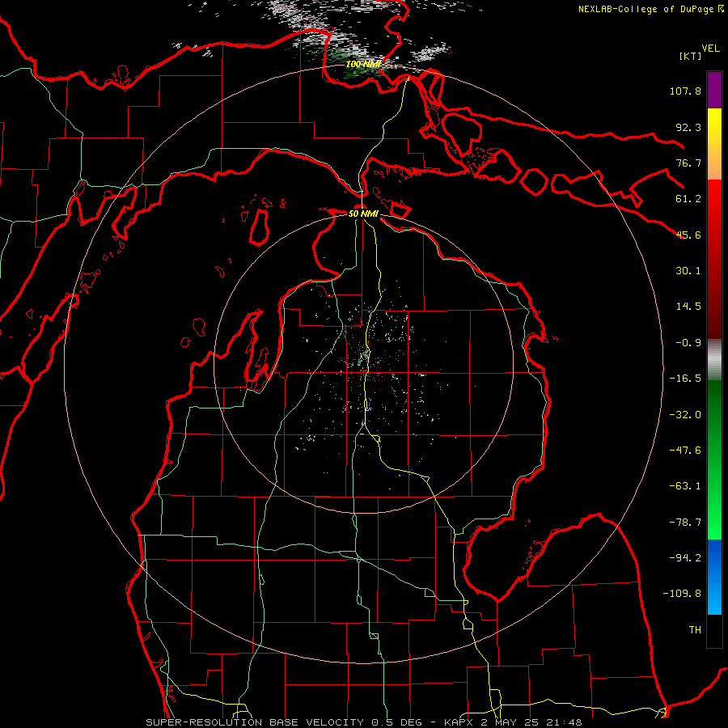Click the -94.2 value on velocity scale
Viewport: 728px width, 728px height.
pos(685,558)
